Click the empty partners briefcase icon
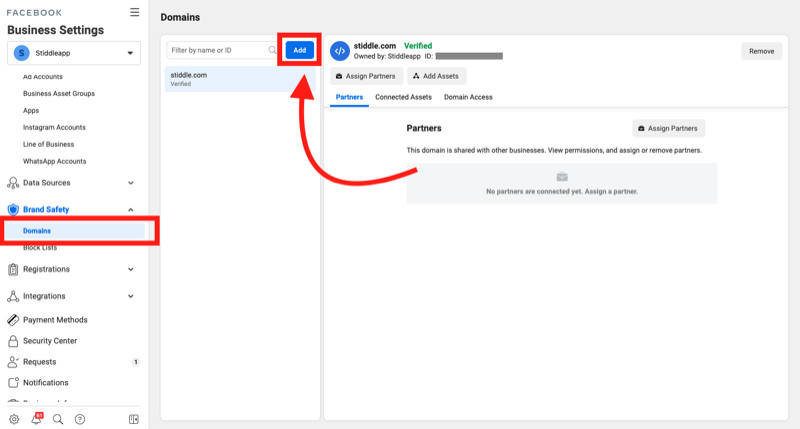Image resolution: width=800 pixels, height=429 pixels. [x=562, y=177]
